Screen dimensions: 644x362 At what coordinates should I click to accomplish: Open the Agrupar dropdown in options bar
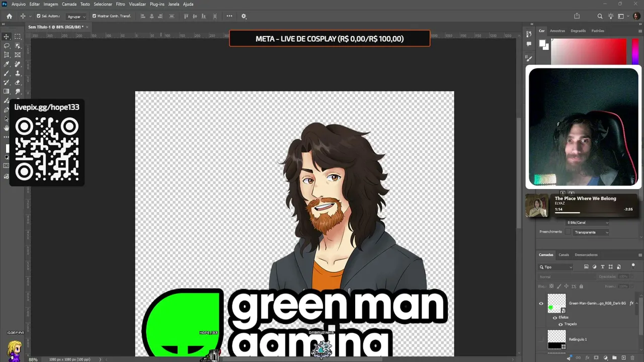76,17
